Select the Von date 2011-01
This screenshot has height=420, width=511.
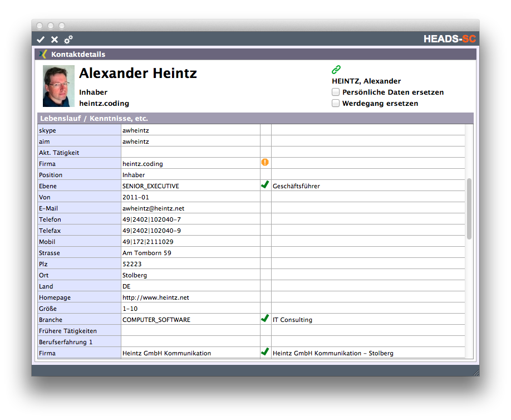pos(136,197)
